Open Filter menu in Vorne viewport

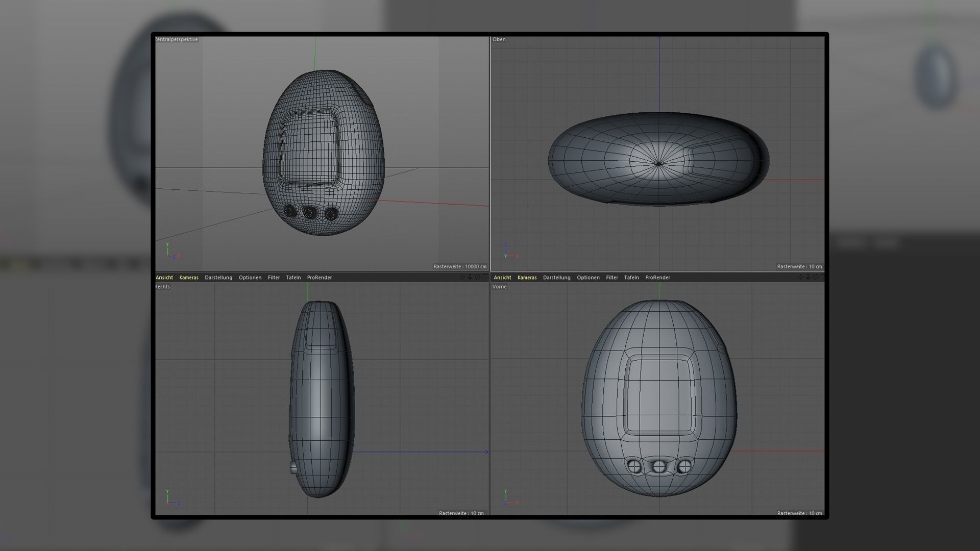coord(612,278)
